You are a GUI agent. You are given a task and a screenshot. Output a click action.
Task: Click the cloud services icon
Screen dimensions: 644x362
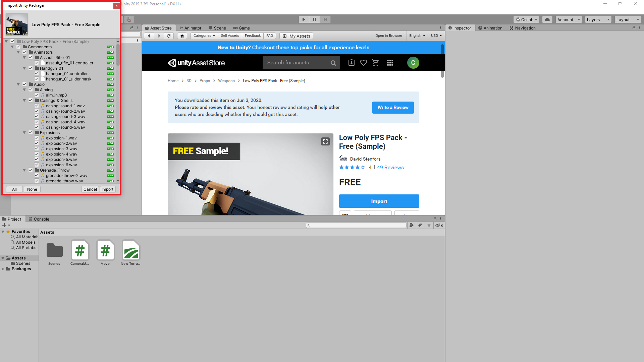coord(547,19)
